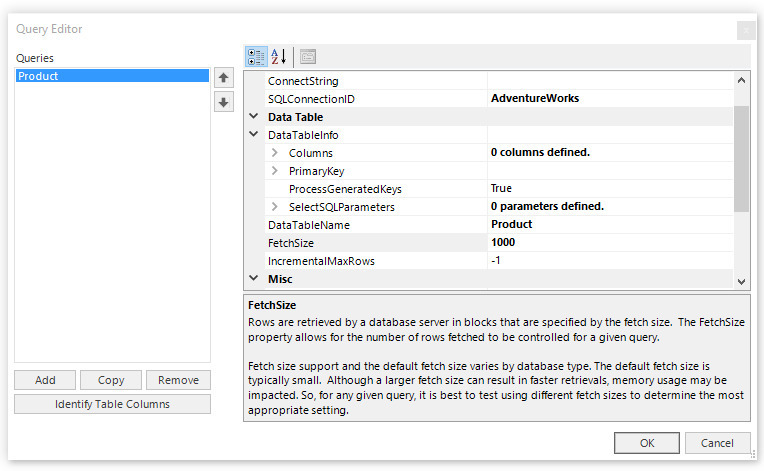This screenshot has height=471, width=764.
Task: Click scrollbar up arrow in property grid
Action: pos(741,80)
